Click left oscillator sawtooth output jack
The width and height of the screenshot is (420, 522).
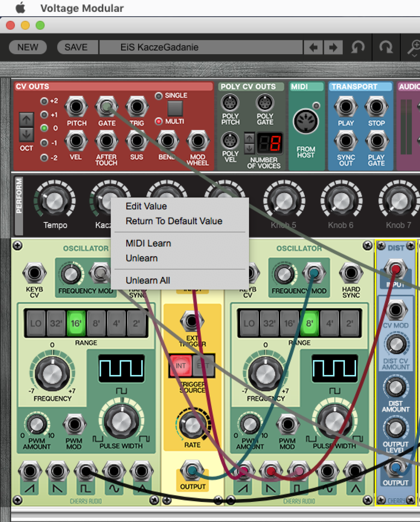click(30, 471)
